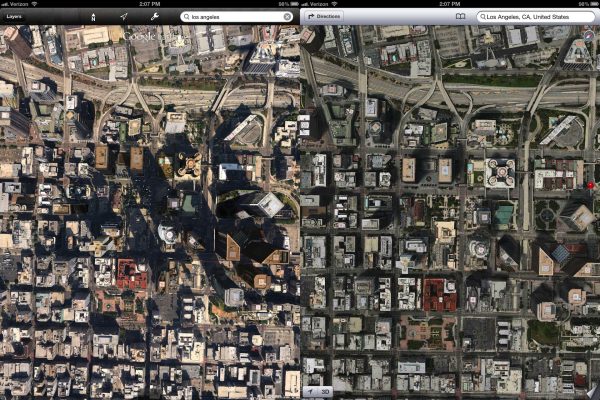The image size is (600, 400).
Task: Tap the Street View pegman icon
Action: pos(93,17)
